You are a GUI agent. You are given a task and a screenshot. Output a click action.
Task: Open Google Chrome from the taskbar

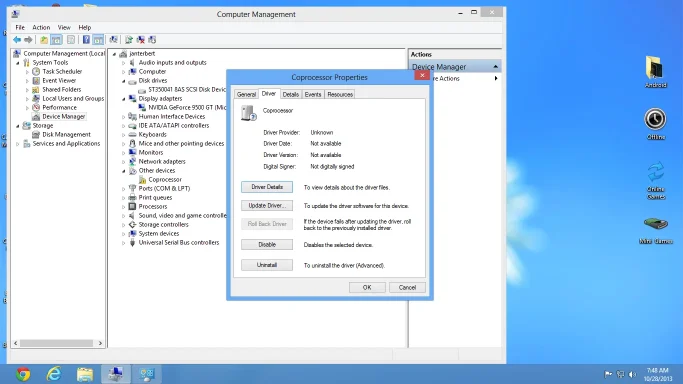coord(23,374)
